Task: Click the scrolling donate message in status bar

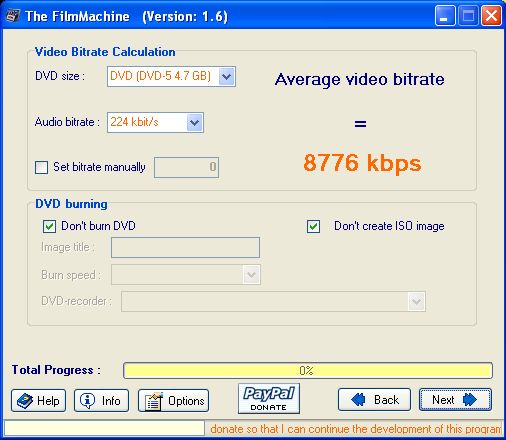Action: (x=355, y=429)
